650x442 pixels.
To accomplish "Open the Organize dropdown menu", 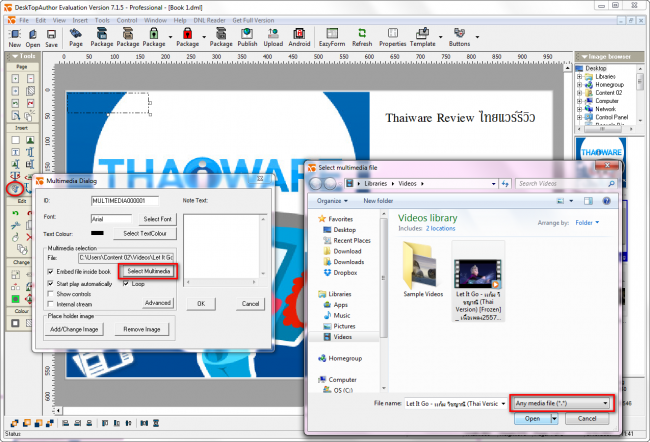I will pos(332,201).
